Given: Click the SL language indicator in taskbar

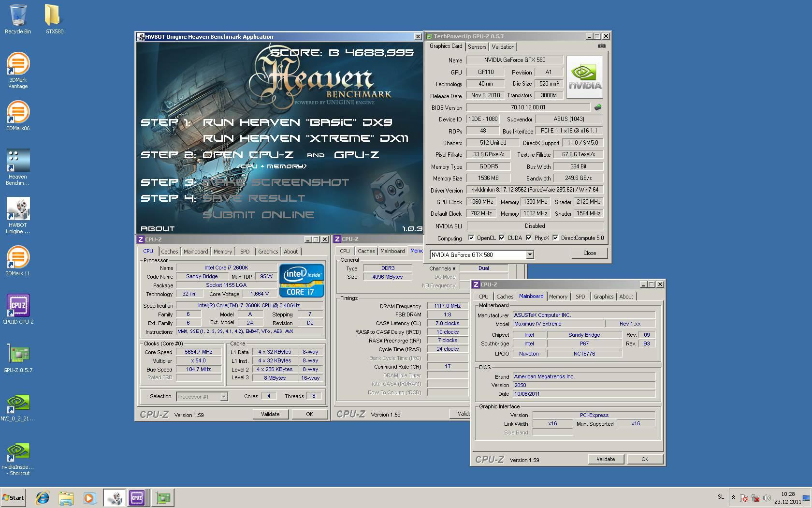Looking at the screenshot, I should coord(721,497).
